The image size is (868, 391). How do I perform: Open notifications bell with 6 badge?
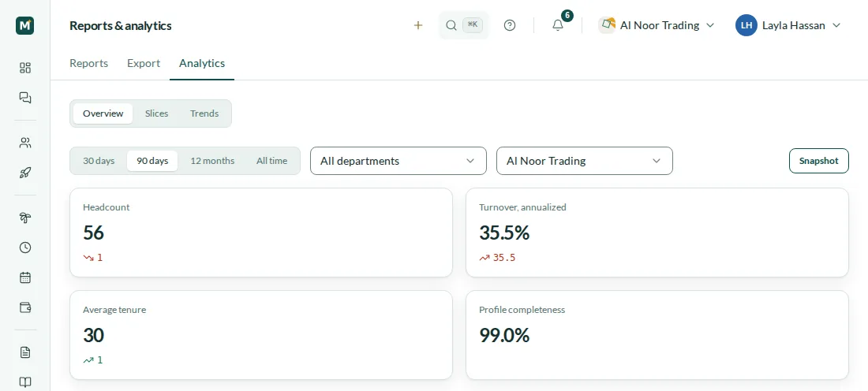(x=558, y=25)
